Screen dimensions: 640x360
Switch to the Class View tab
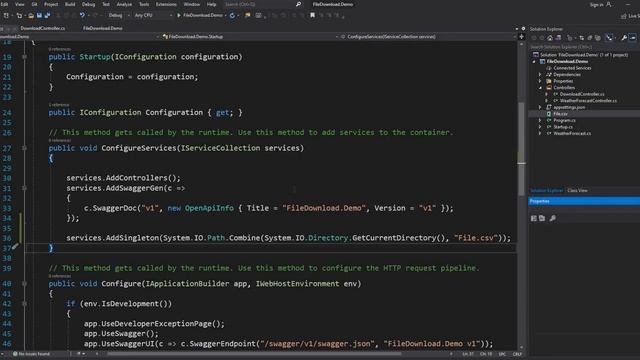[x=578, y=191]
